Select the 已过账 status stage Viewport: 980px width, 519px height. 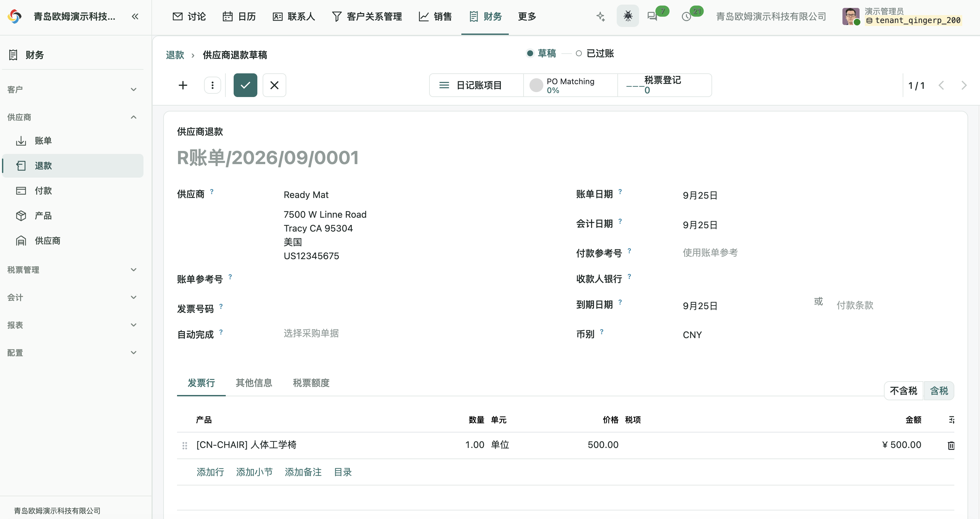click(595, 53)
